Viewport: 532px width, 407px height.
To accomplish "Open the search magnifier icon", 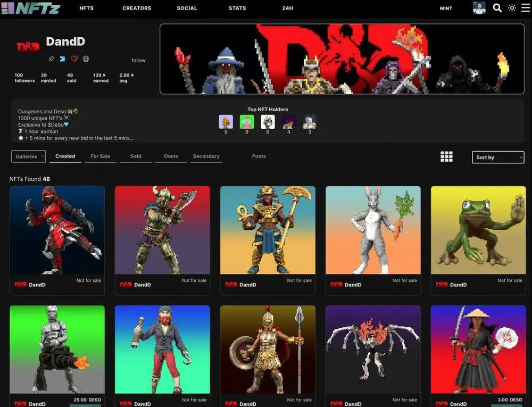I will [x=497, y=8].
